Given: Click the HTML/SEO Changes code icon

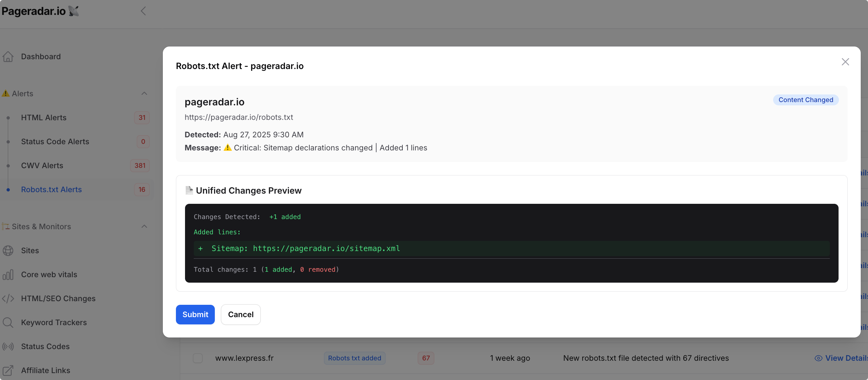Looking at the screenshot, I should click(x=8, y=299).
